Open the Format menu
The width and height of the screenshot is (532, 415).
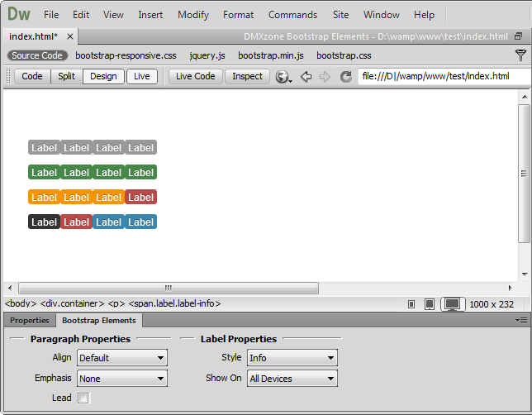(x=238, y=15)
